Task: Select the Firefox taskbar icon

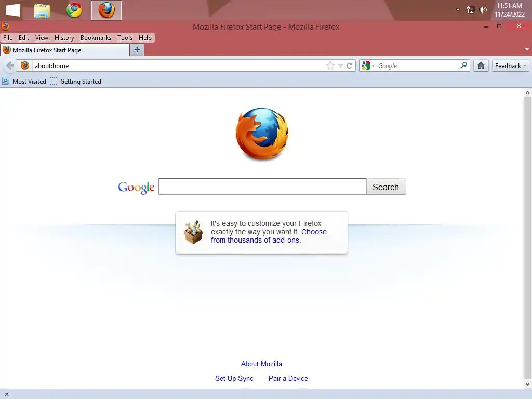Action: pyautogui.click(x=107, y=10)
